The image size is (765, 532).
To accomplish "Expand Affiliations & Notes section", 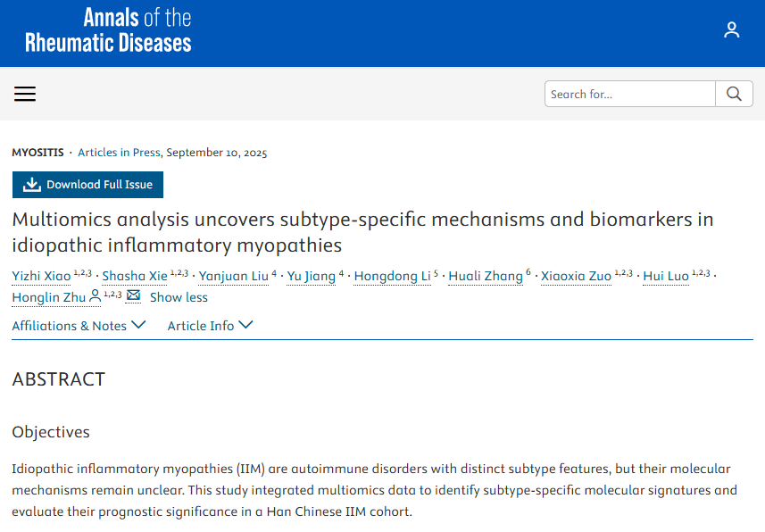I will point(79,326).
